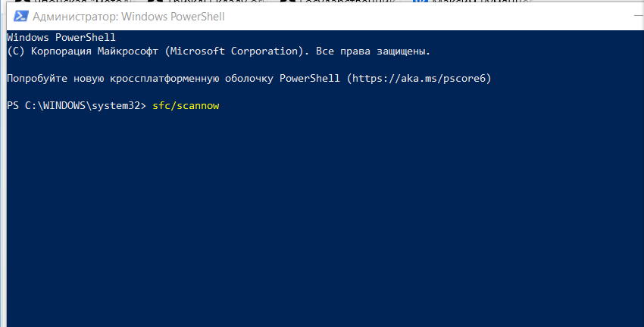Click the favicon left of the second browser tab
This screenshot has width=644, height=327.
[155, 2]
